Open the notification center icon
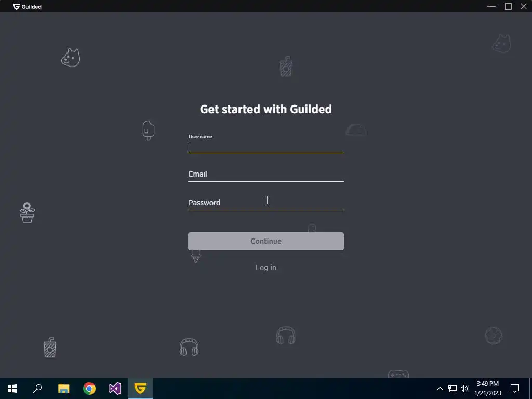This screenshot has width=532, height=399. pos(515,389)
